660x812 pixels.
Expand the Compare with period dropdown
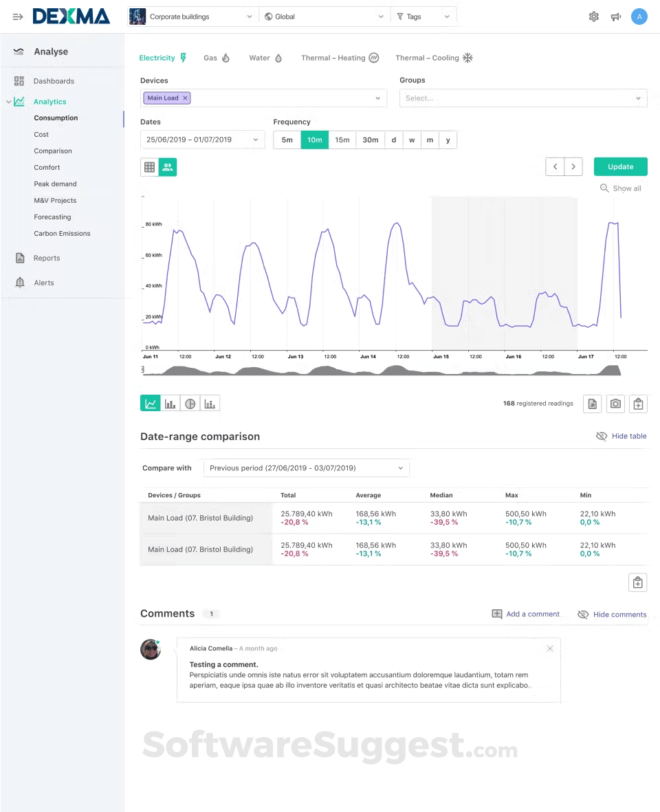[x=305, y=468]
